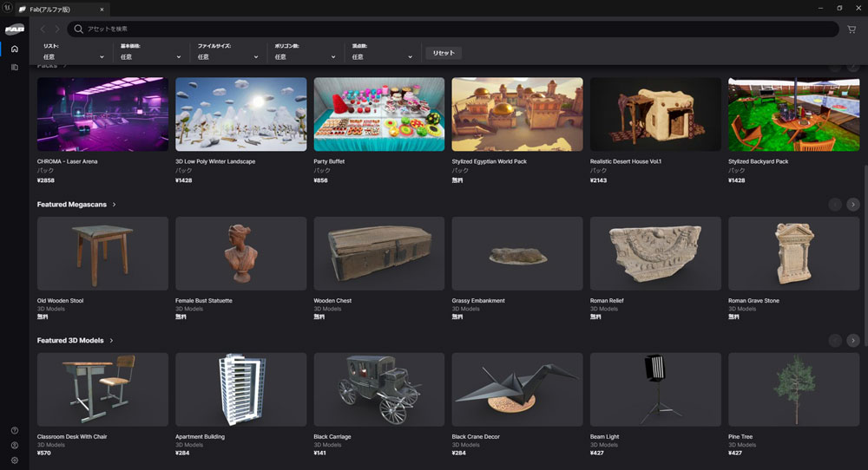Screen dimensions: 868x470
Task: Open the shopping cart icon
Action: tap(852, 29)
